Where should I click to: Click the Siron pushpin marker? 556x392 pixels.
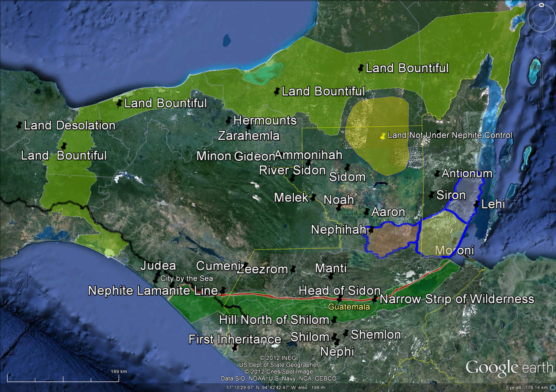(431, 195)
